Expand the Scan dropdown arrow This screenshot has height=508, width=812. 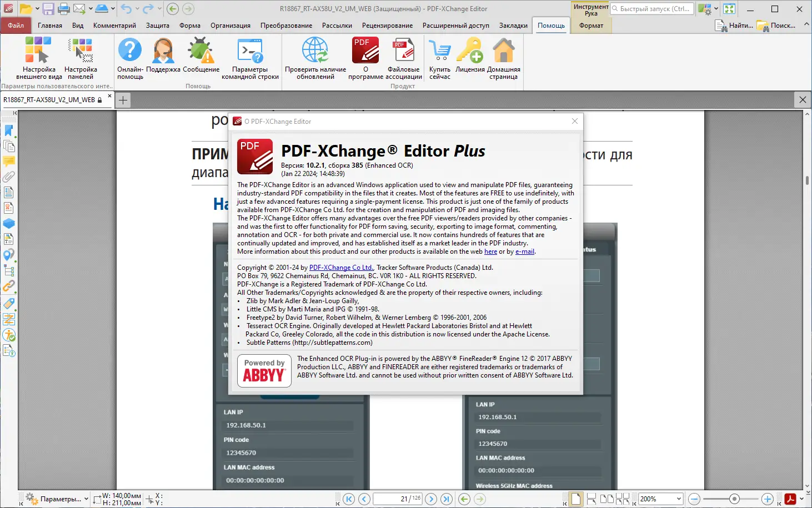(x=113, y=9)
